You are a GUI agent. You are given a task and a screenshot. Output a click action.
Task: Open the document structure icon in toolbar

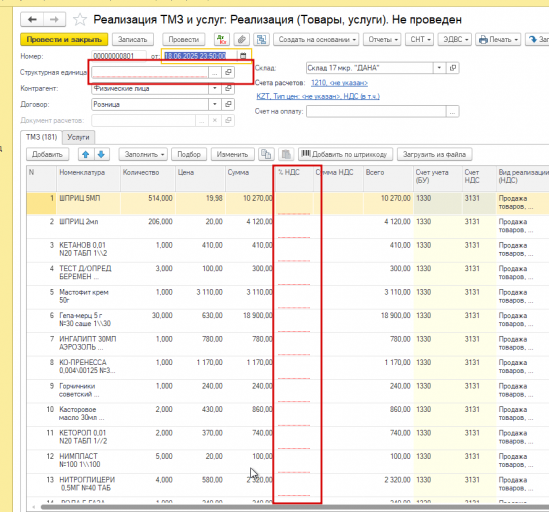[x=261, y=40]
